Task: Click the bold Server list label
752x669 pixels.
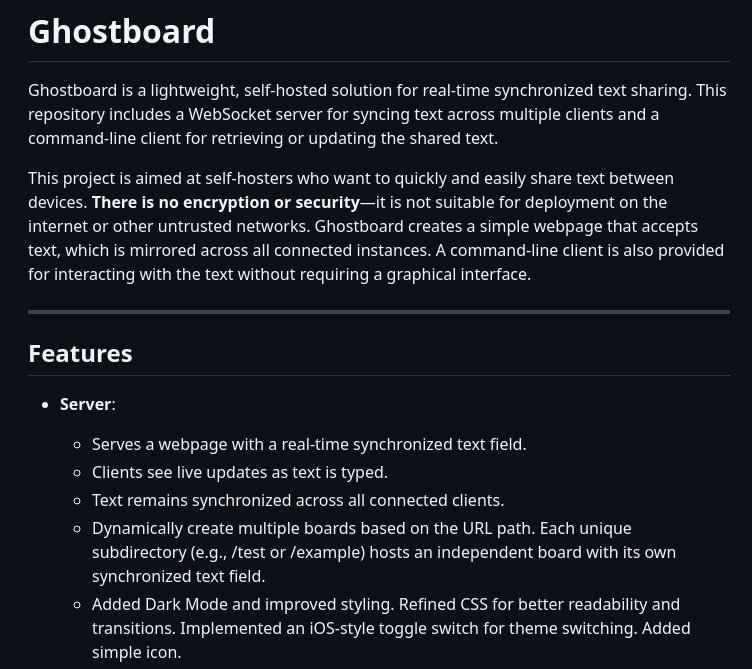Action: point(85,404)
